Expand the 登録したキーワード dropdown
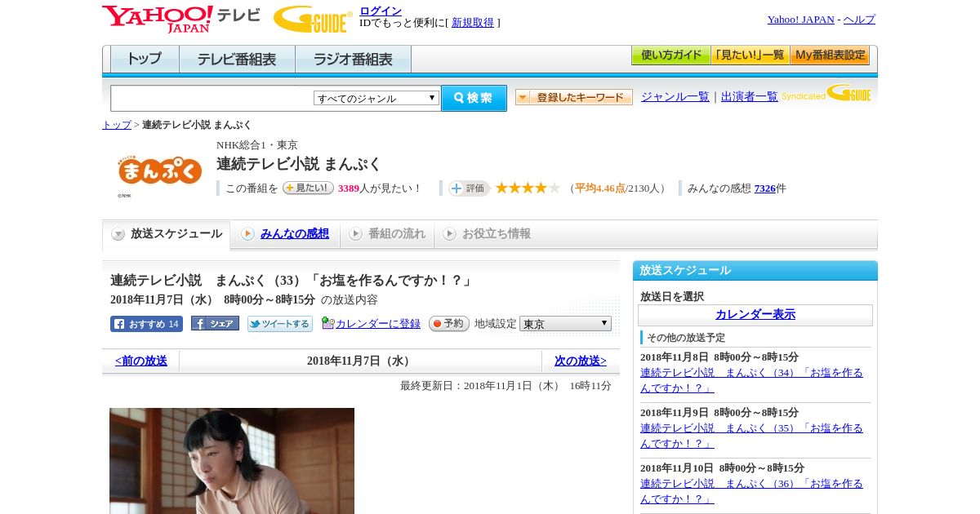The height and width of the screenshot is (514, 980). [574, 97]
